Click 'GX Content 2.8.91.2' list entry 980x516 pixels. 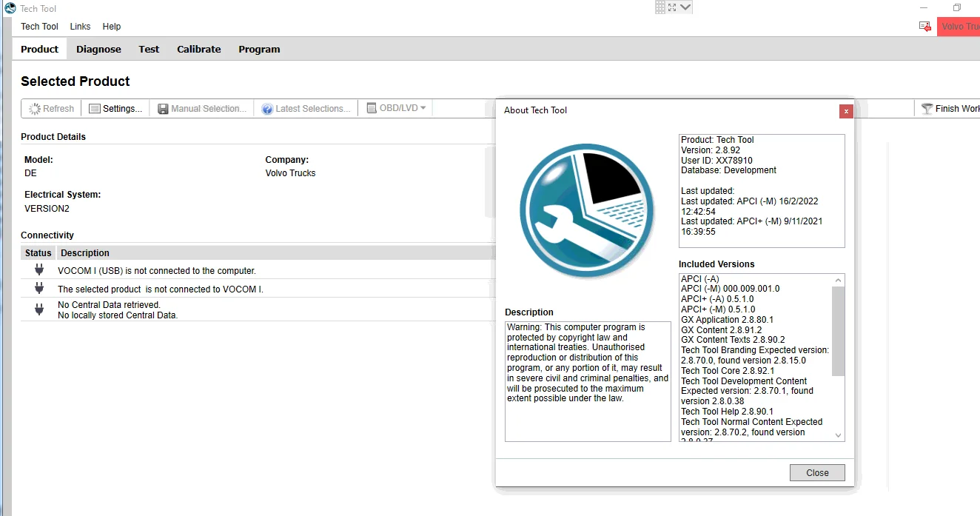click(x=721, y=330)
